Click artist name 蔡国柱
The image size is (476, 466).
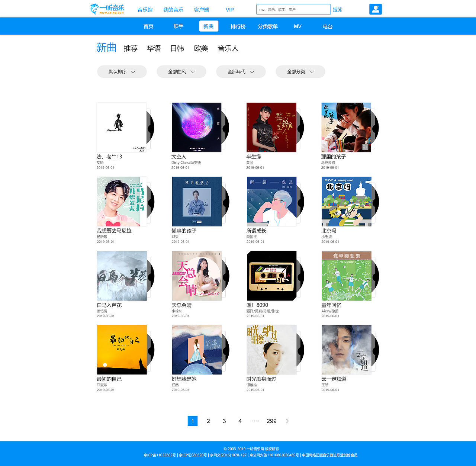pos(252,237)
